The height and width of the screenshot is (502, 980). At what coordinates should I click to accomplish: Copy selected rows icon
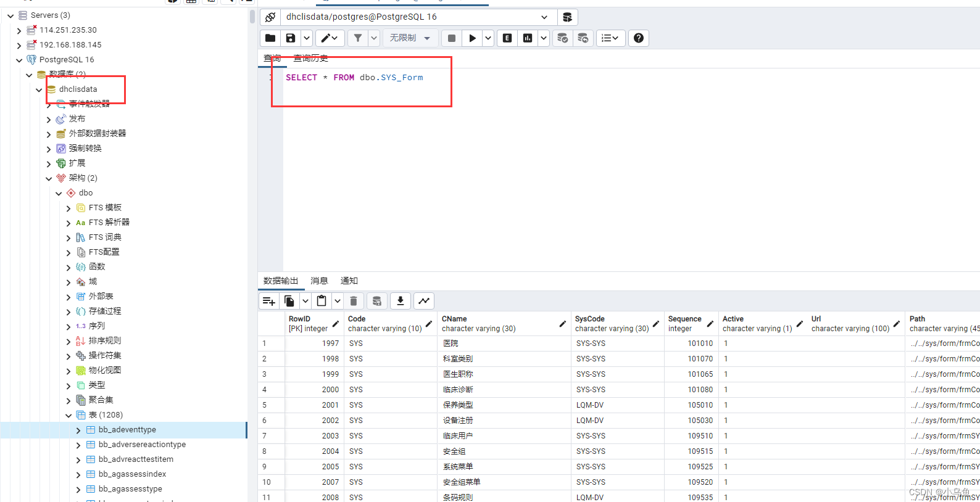[289, 301]
